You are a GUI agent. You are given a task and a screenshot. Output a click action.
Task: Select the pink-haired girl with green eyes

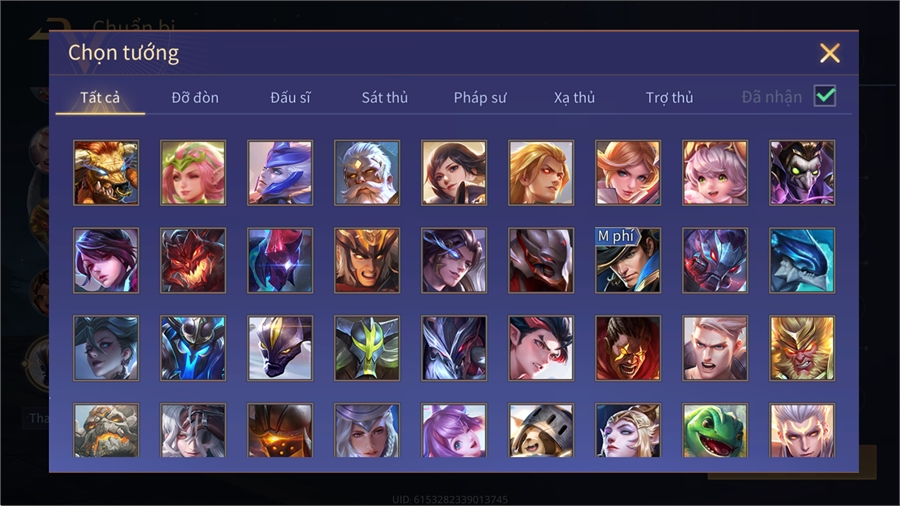point(715,173)
